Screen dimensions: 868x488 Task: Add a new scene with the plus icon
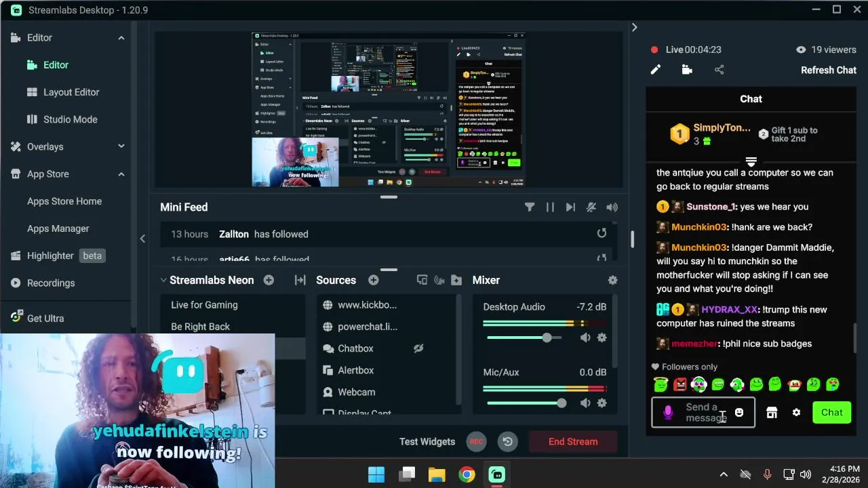[269, 280]
